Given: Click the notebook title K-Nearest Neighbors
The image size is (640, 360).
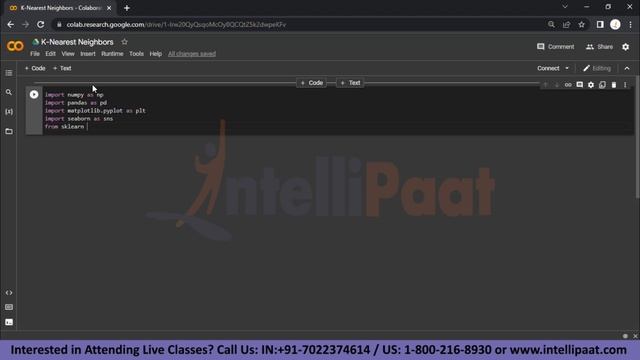Looking at the screenshot, I should 77,42.
